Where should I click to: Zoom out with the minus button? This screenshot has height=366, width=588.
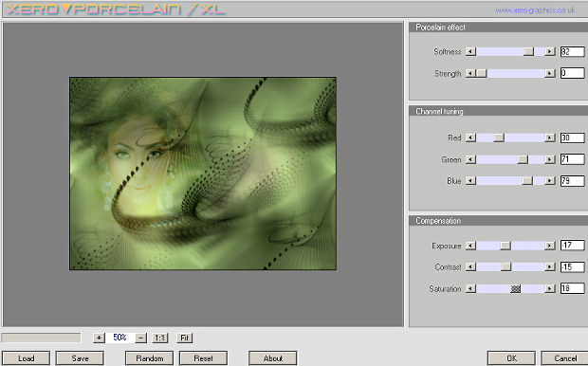[x=140, y=338]
